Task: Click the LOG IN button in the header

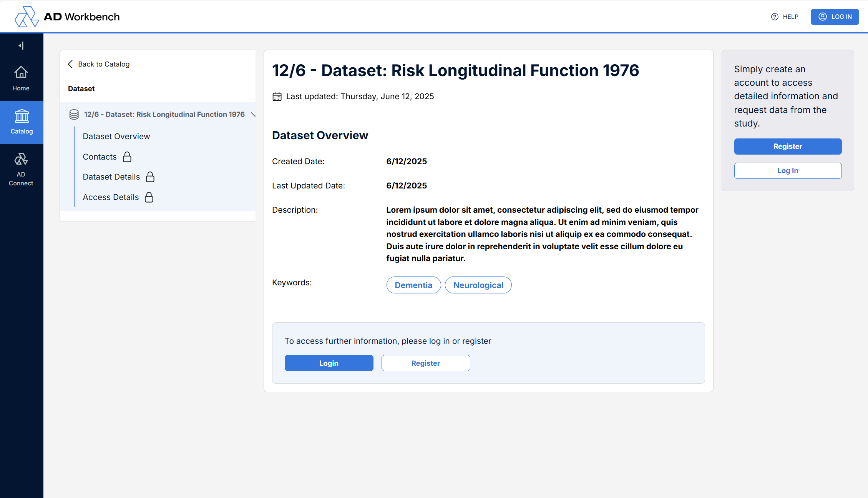Action: coord(835,17)
